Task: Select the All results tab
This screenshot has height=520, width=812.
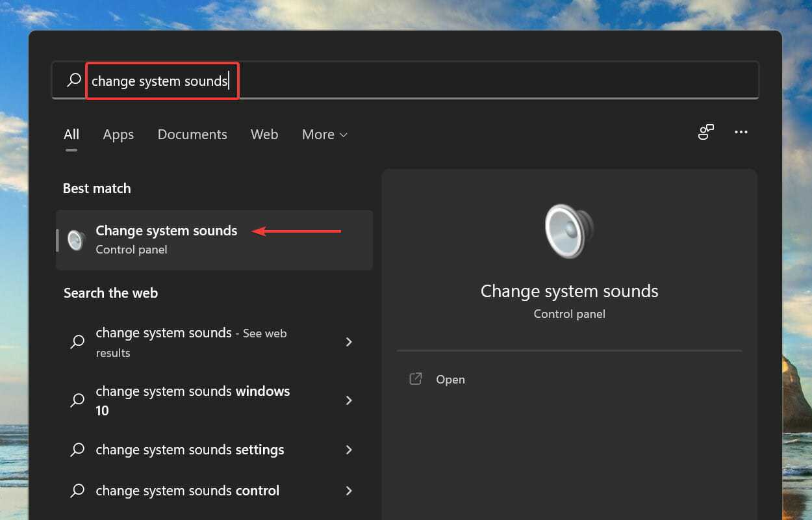Action: (x=71, y=135)
